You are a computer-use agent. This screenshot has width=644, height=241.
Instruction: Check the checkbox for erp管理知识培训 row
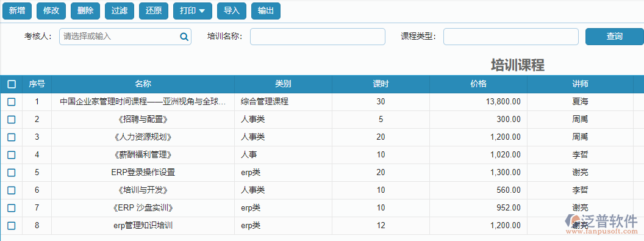click(x=12, y=225)
